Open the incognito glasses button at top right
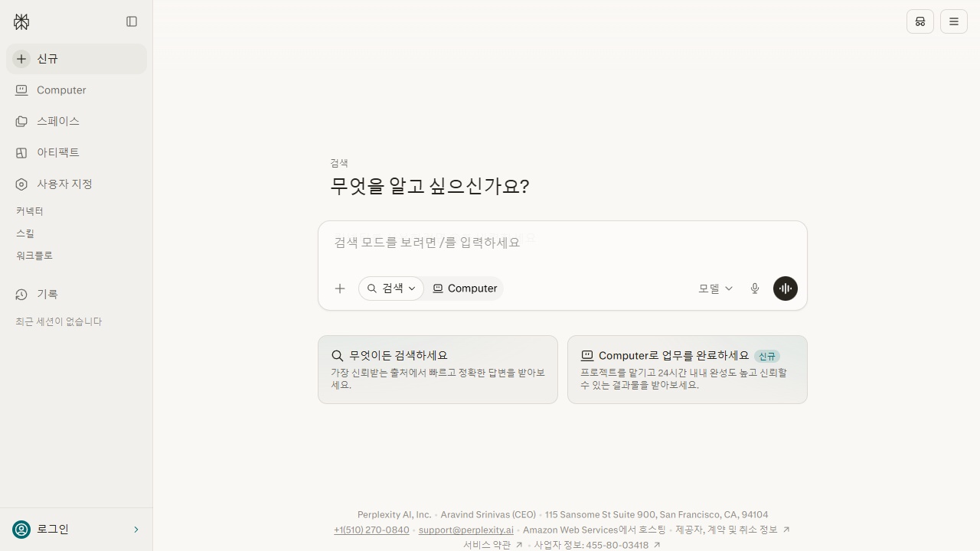The width and height of the screenshot is (980, 551). click(920, 21)
